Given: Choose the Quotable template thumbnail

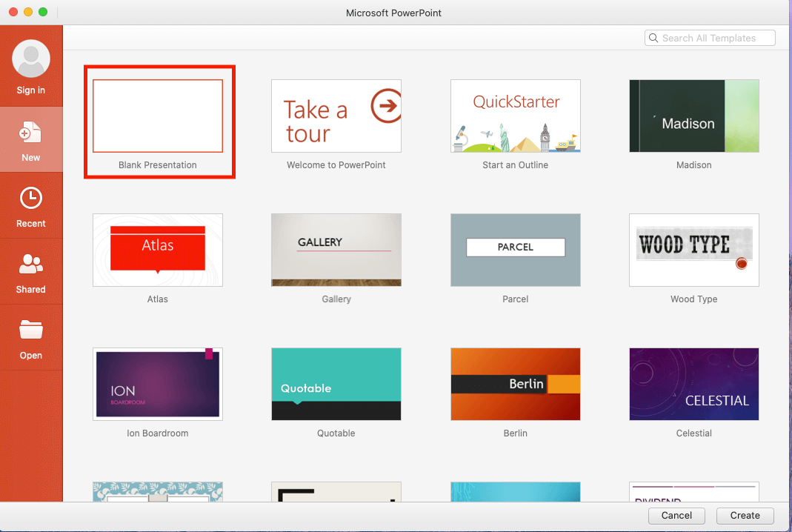Looking at the screenshot, I should tap(336, 384).
